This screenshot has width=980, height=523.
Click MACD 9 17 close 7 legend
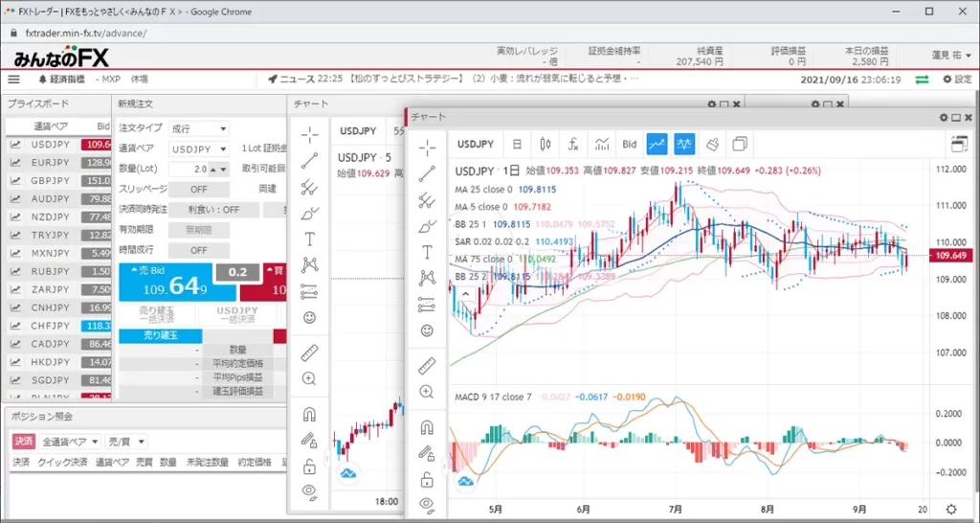pyautogui.click(x=493, y=397)
